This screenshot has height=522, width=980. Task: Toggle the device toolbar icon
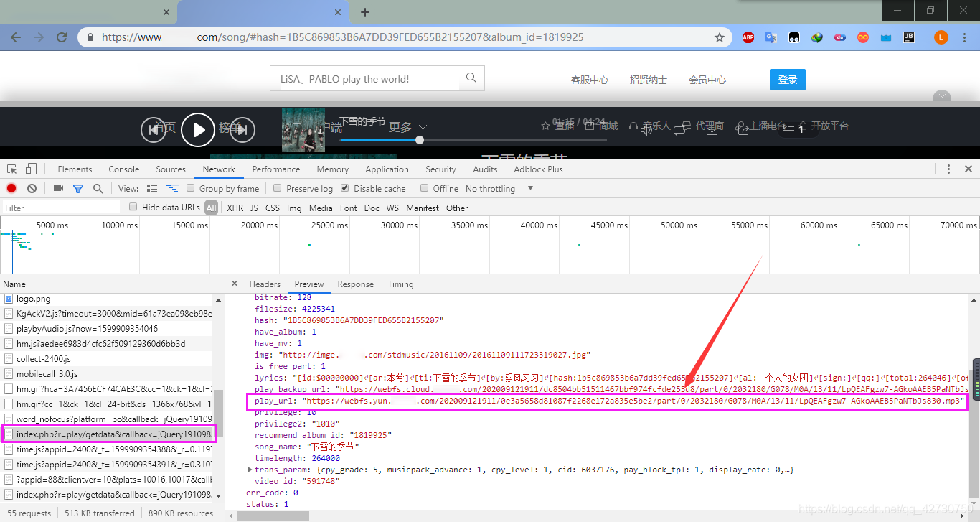(x=31, y=169)
